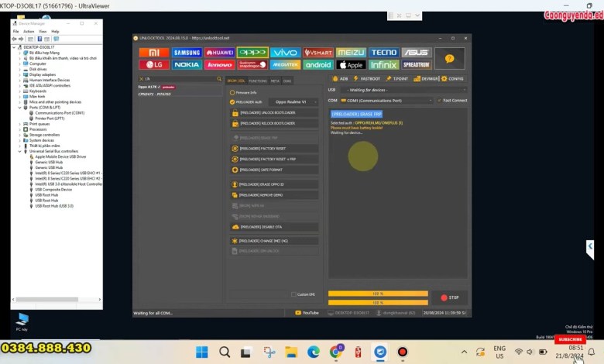Open the Qualcomm Snapdragon tile
Image resolution: width=604 pixels, height=364 pixels.
coord(252,65)
